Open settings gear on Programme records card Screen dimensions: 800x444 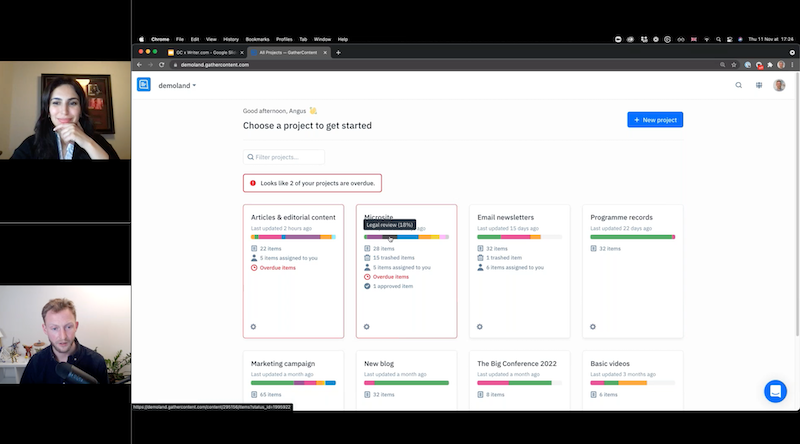coord(593,327)
